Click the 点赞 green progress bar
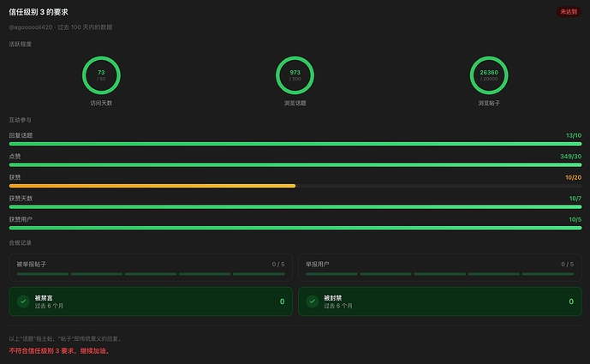The height and width of the screenshot is (364, 590). (x=295, y=165)
